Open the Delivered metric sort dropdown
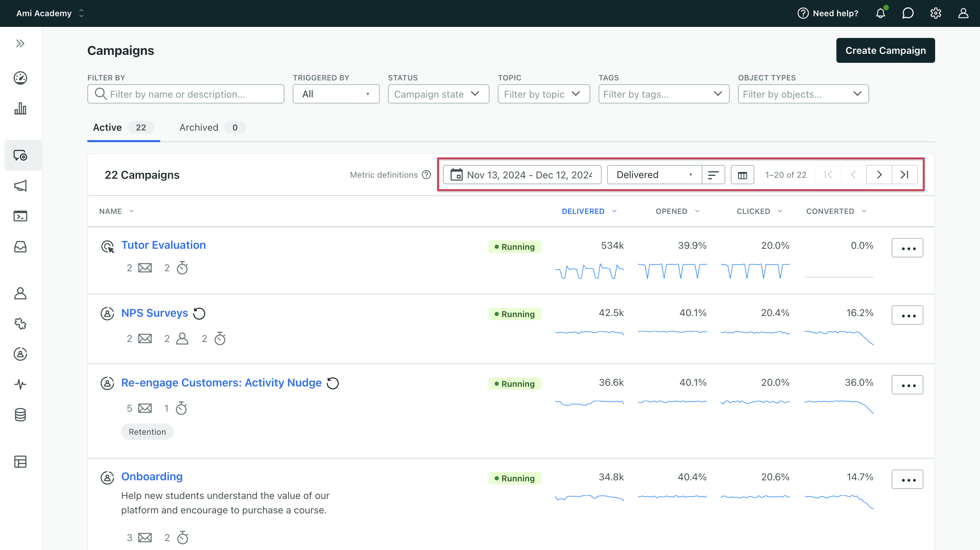 pyautogui.click(x=654, y=175)
